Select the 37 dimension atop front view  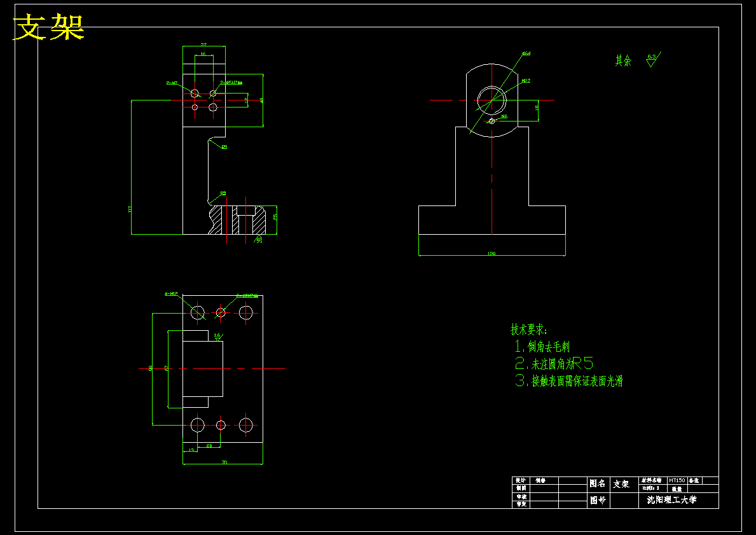[x=203, y=44]
